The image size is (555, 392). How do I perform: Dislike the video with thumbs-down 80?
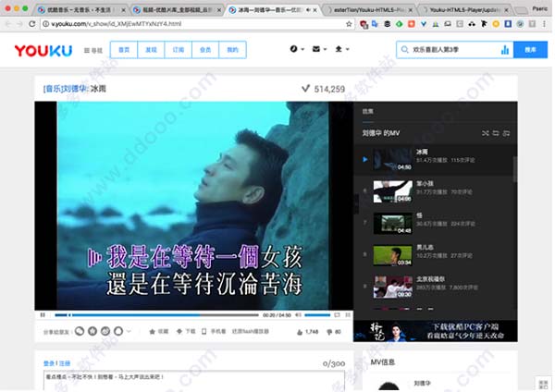point(334,332)
